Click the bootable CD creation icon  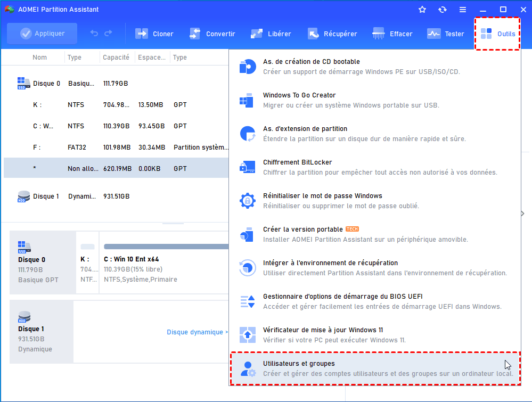pos(248,67)
